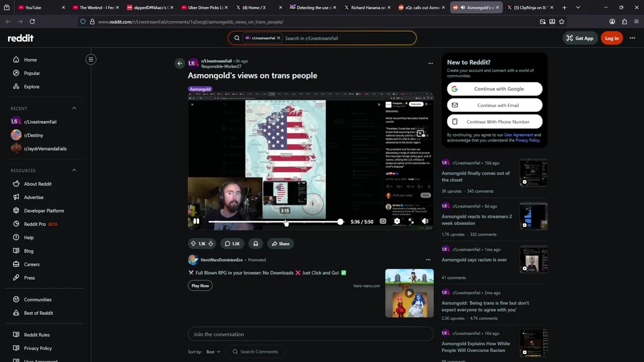Go back in browser history
The height and width of the screenshot is (362, 644).
click(x=8, y=22)
